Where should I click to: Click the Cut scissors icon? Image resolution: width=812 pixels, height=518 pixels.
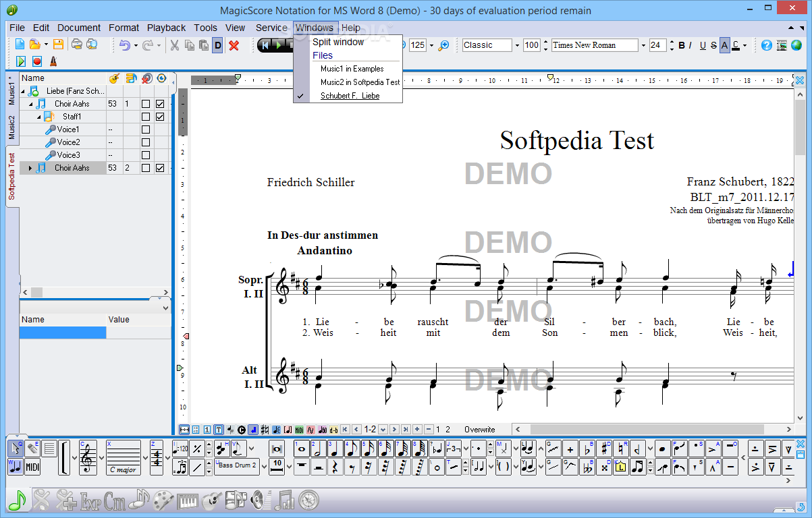tap(174, 45)
